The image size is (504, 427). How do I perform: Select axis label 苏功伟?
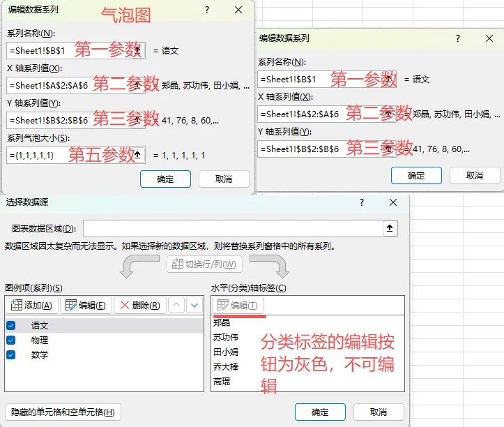(x=226, y=337)
